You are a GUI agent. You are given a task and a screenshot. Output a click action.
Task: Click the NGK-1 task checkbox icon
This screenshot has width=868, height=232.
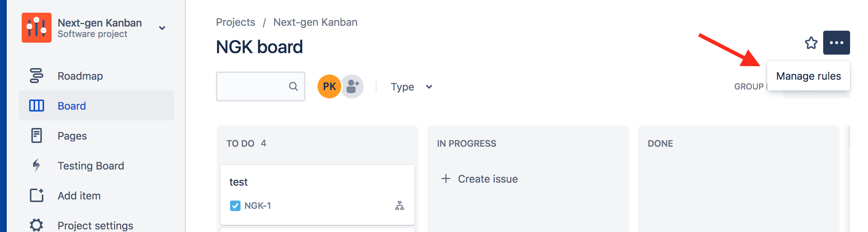[x=235, y=205]
